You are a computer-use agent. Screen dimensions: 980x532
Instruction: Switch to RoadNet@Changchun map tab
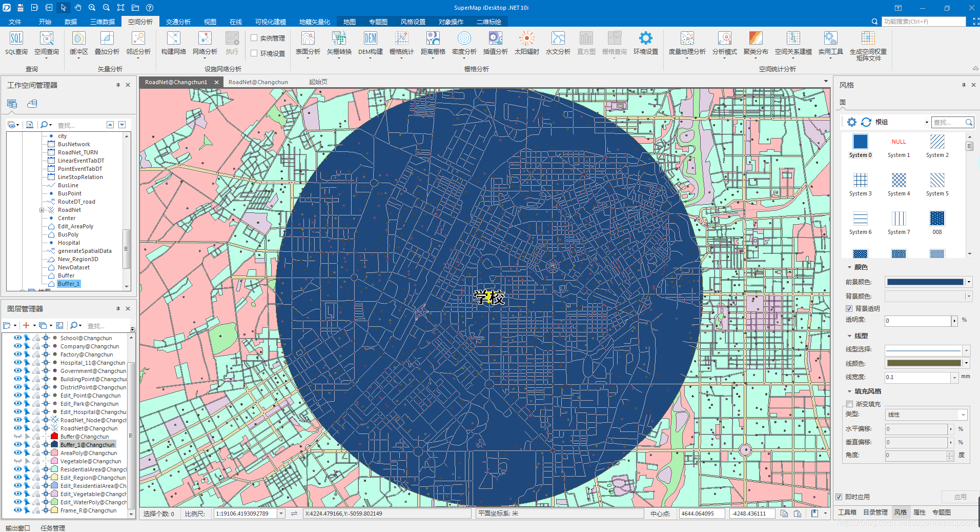258,82
